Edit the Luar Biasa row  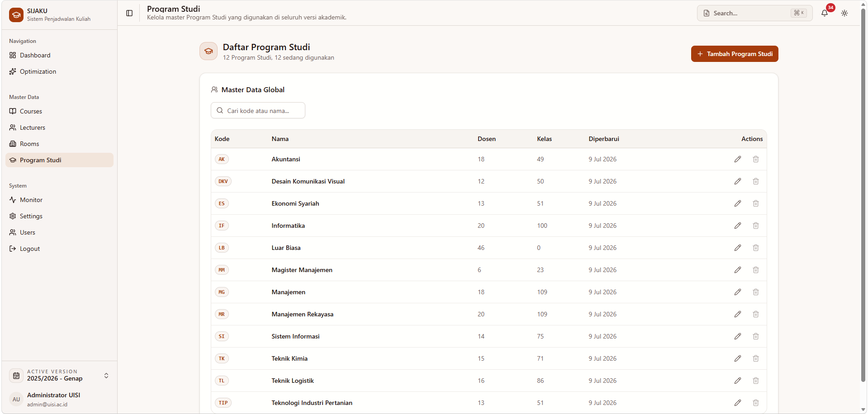tap(738, 248)
